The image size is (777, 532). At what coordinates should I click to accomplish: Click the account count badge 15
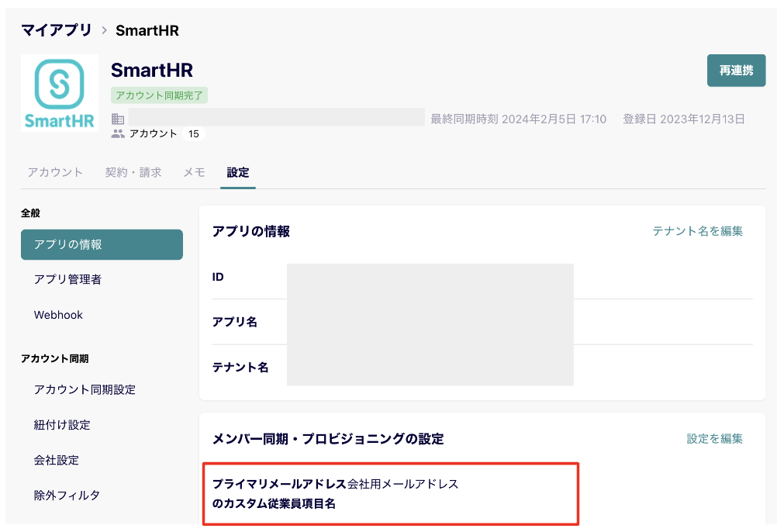click(x=194, y=133)
